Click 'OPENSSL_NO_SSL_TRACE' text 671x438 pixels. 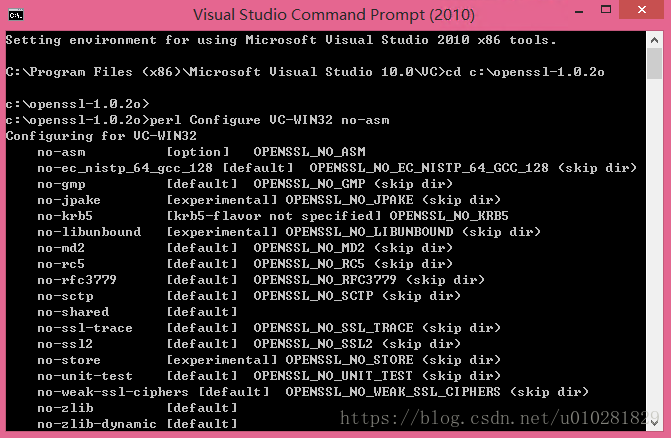coord(333,328)
